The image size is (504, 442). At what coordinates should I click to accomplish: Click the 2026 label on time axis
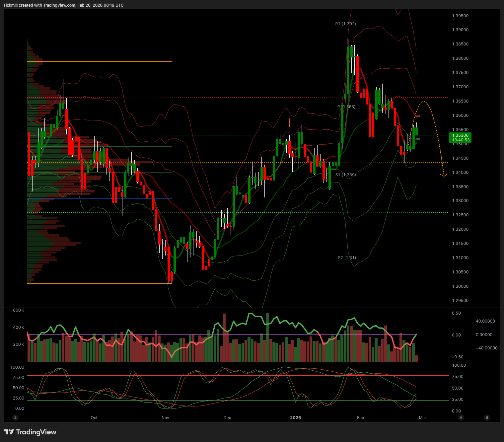(x=295, y=418)
